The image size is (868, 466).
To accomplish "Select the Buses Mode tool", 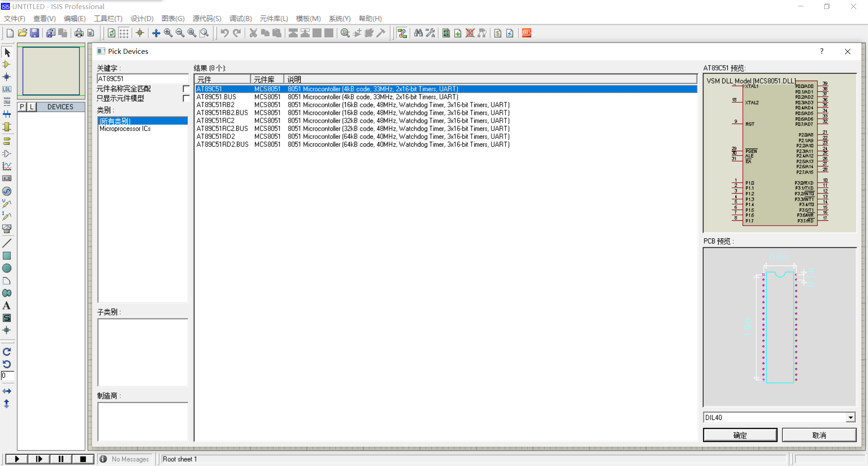I will [7, 114].
